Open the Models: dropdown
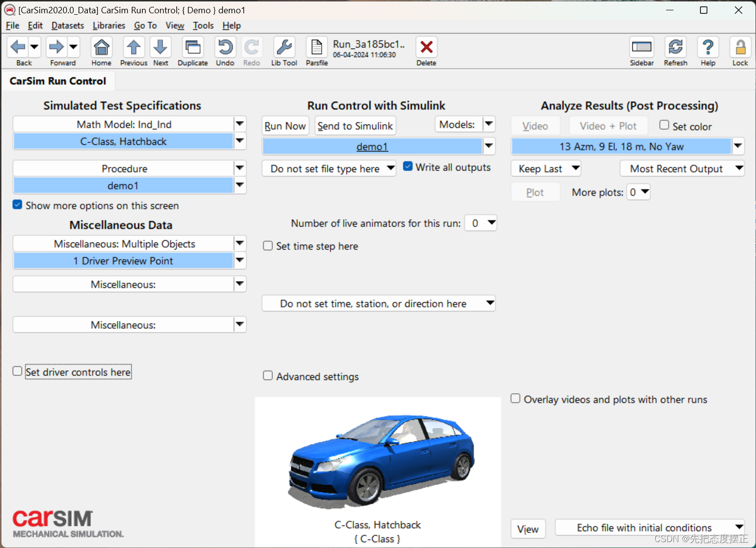The width and height of the screenshot is (756, 548). [x=465, y=124]
